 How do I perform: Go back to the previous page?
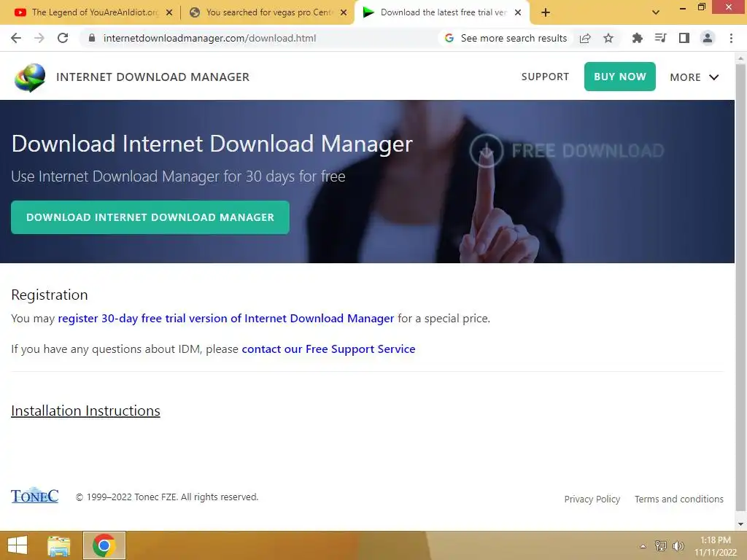click(16, 38)
